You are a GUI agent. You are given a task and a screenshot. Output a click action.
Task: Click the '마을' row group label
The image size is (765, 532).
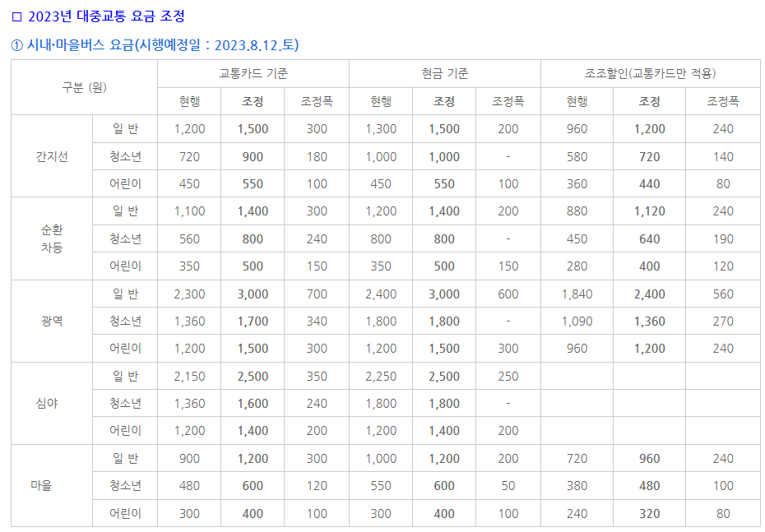click(x=41, y=486)
